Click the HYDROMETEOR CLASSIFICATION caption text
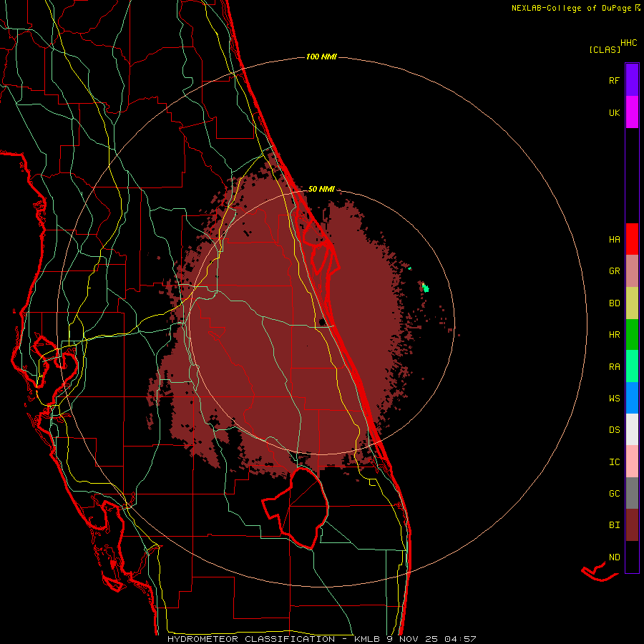Screen dimensions: 644x644 (251, 639)
